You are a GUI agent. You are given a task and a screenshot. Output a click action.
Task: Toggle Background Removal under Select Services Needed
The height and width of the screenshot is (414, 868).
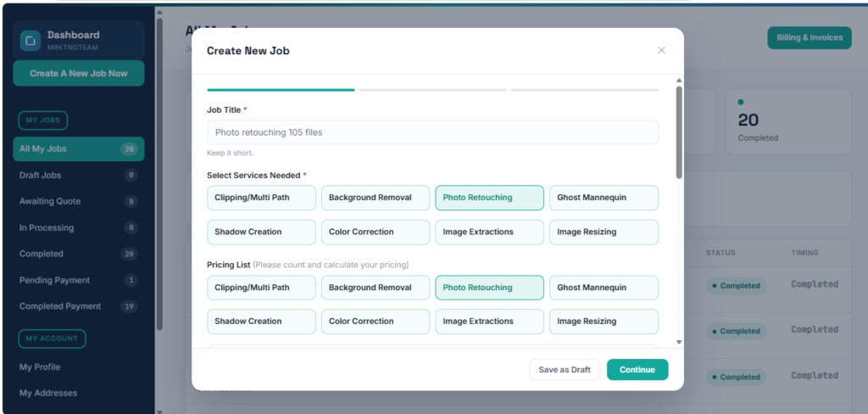pyautogui.click(x=376, y=198)
